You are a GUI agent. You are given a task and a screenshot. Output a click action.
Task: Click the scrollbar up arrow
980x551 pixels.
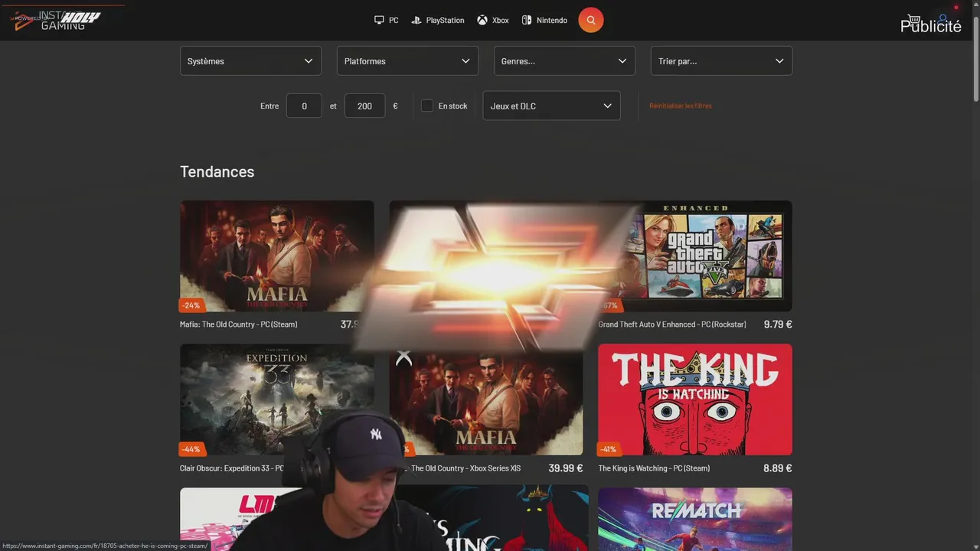click(x=975, y=5)
